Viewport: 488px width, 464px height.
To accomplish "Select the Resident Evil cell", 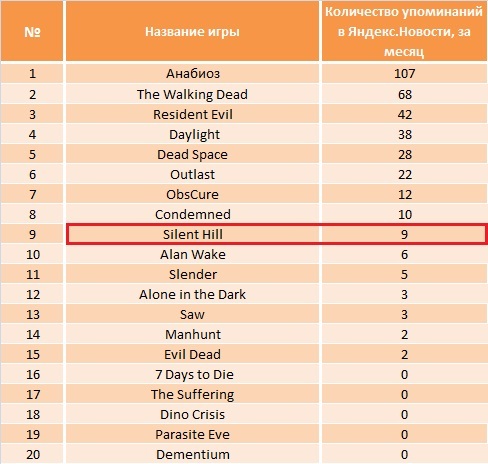I will (192, 114).
